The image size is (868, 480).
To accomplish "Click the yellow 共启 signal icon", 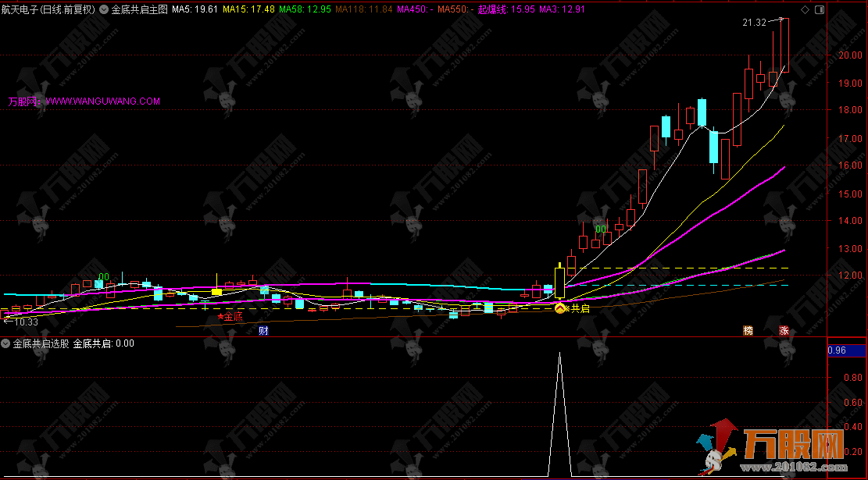I will coord(560,309).
